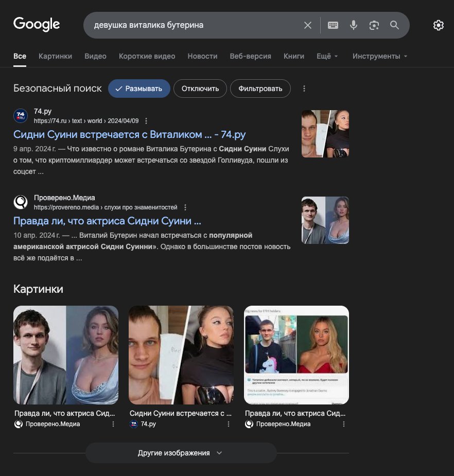Screen dimensions: 454x476
Task: Click Проверено.Медиа favicon under first image
Action: (19, 424)
